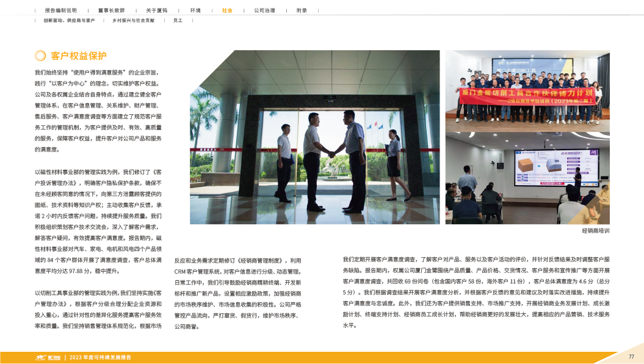
Task: Click the group photo with red banner
Action: point(524,89)
